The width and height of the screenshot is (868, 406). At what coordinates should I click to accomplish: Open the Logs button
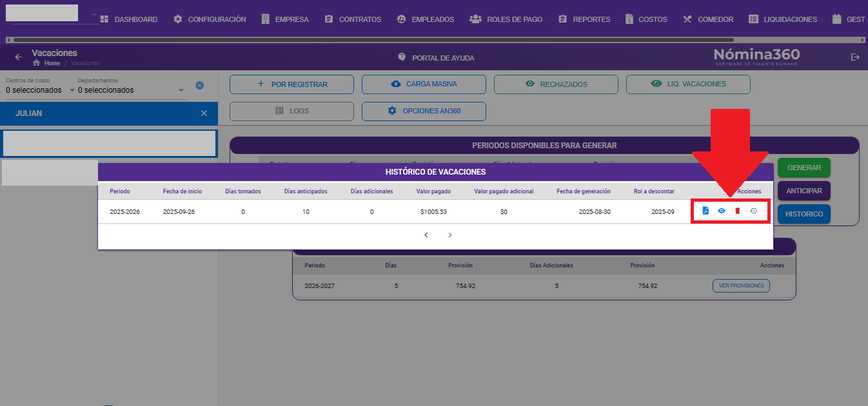(x=291, y=111)
